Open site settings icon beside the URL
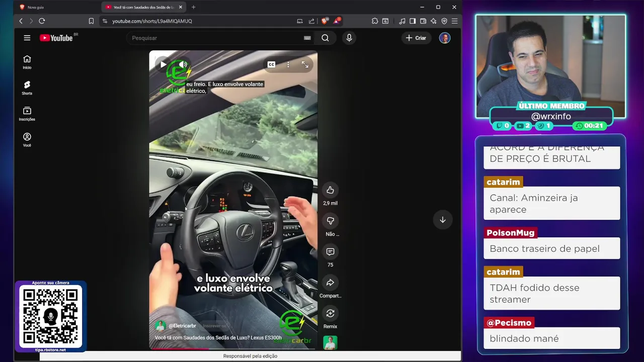 (x=105, y=21)
